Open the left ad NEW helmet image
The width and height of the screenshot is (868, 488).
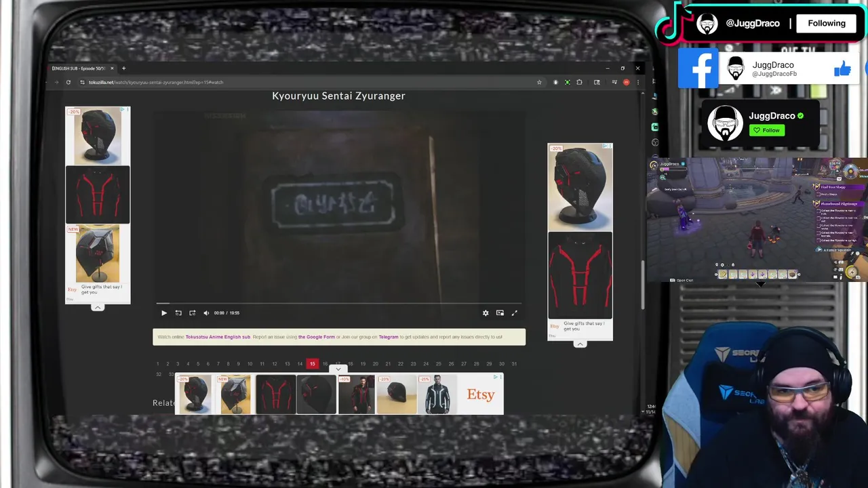pyautogui.click(x=98, y=254)
